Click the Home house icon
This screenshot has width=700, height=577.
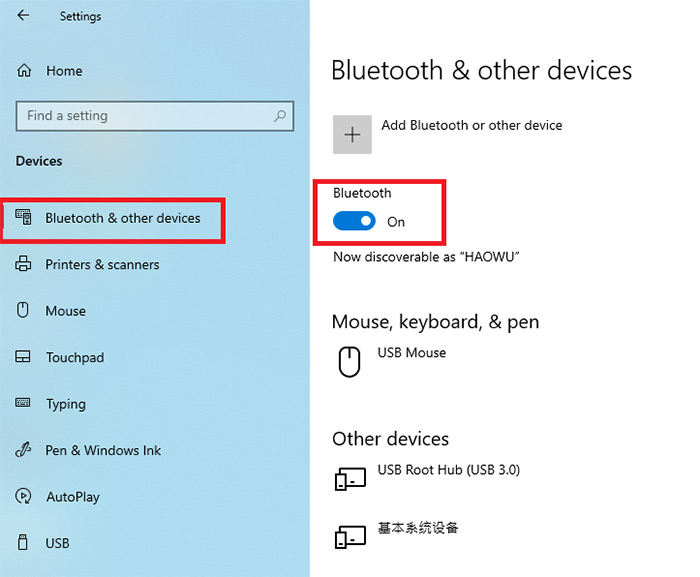click(x=24, y=71)
